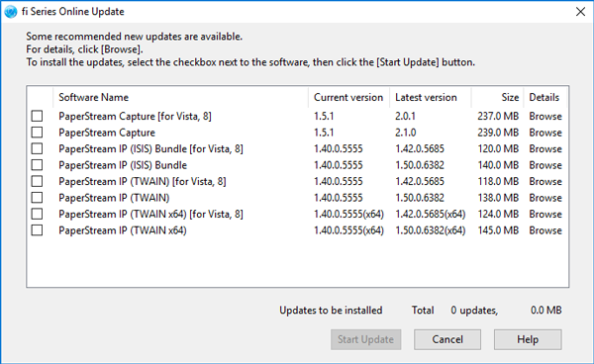594x364 pixels.
Task: Click the Start Update button
Action: point(365,339)
